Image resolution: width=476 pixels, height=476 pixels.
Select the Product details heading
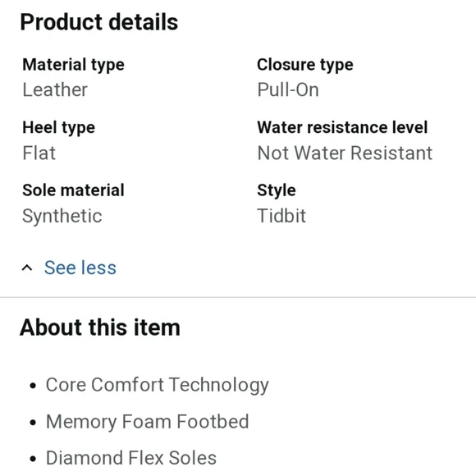click(x=99, y=22)
